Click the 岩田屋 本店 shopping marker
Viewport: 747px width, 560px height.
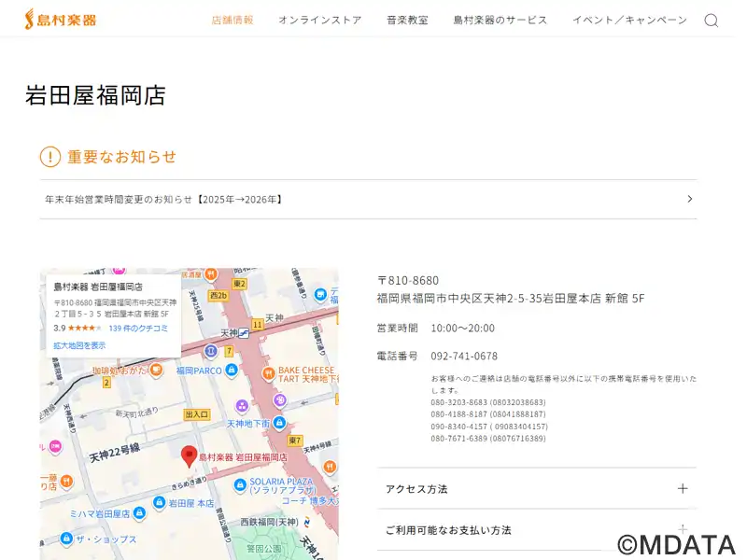[158, 503]
